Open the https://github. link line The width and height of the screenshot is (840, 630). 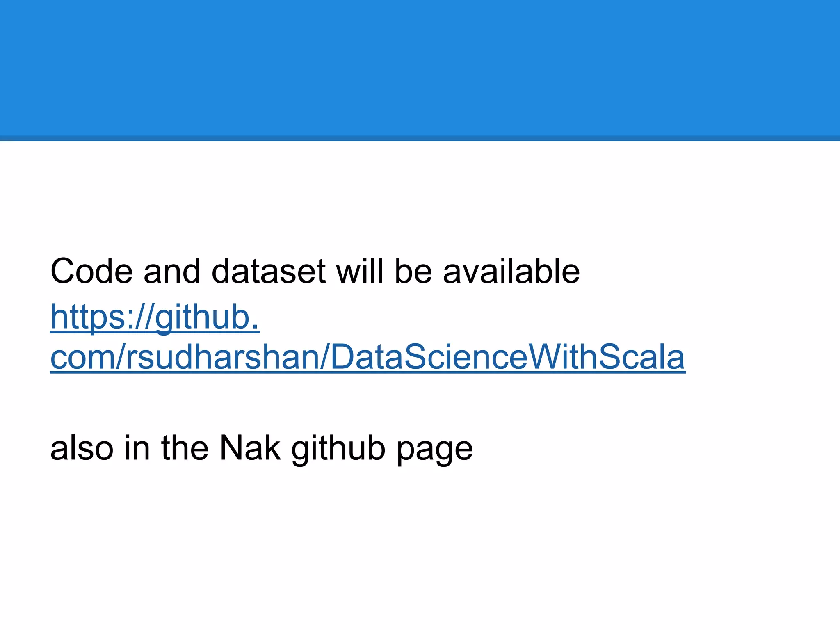[155, 317]
